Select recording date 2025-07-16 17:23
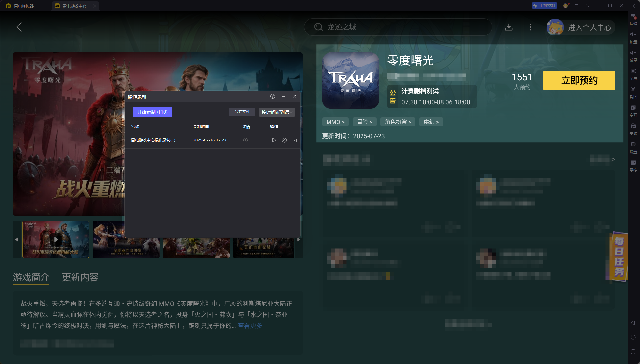 (x=210, y=140)
